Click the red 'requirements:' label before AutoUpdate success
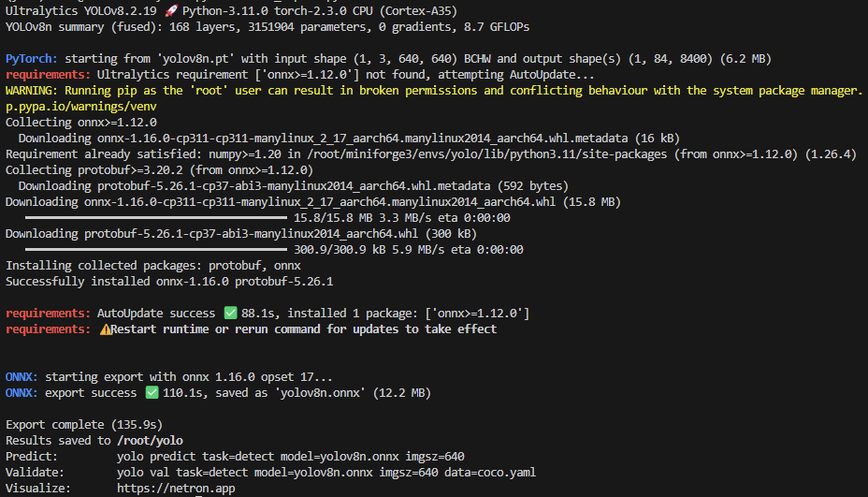868x497 pixels. click(48, 313)
